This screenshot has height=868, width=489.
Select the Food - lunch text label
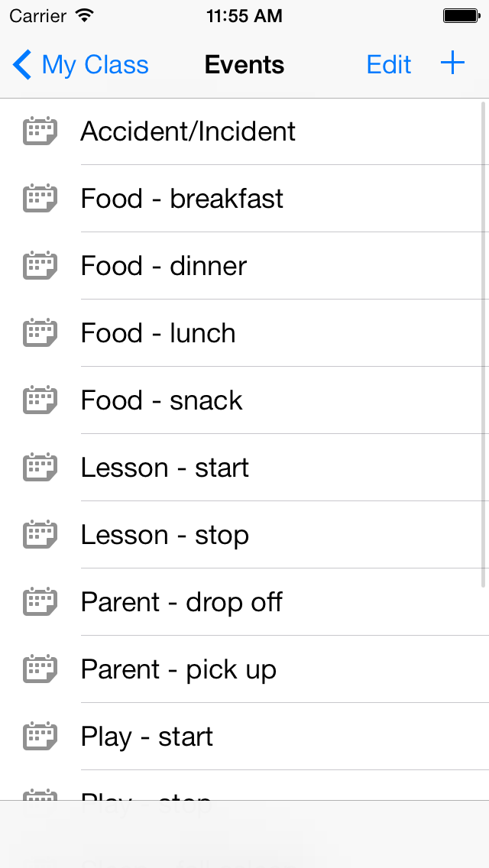158,333
